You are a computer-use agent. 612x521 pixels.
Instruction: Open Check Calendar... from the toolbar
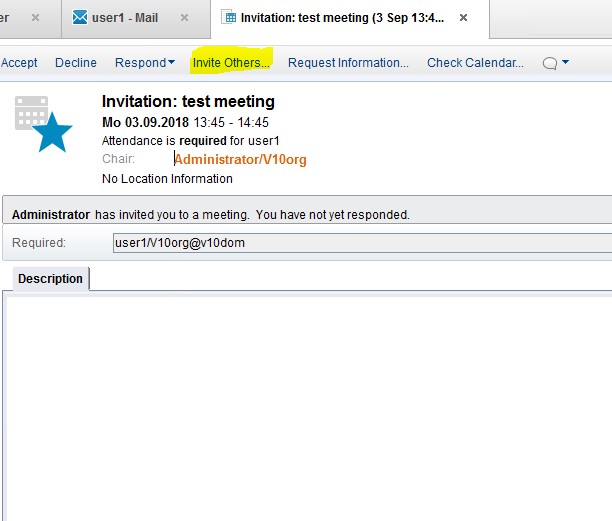[x=475, y=63]
